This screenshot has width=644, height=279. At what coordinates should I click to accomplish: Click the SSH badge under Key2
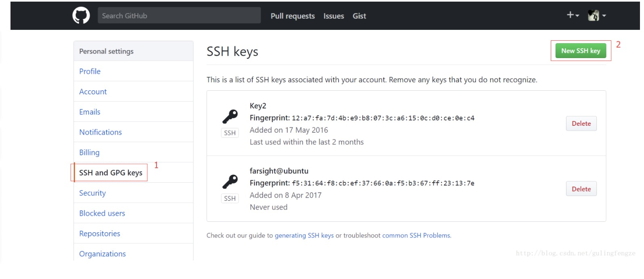230,133
